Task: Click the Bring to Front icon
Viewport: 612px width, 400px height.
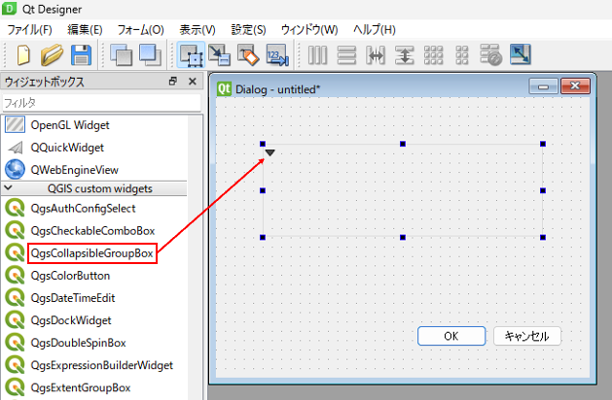Action: 150,55
